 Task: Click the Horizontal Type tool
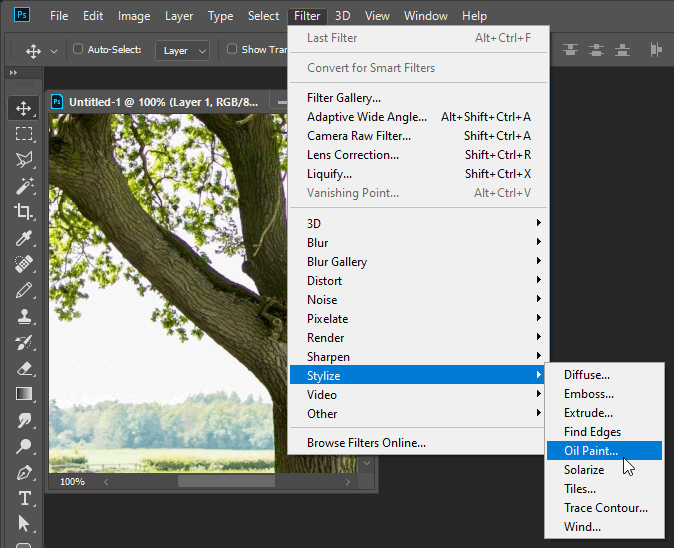click(x=24, y=498)
